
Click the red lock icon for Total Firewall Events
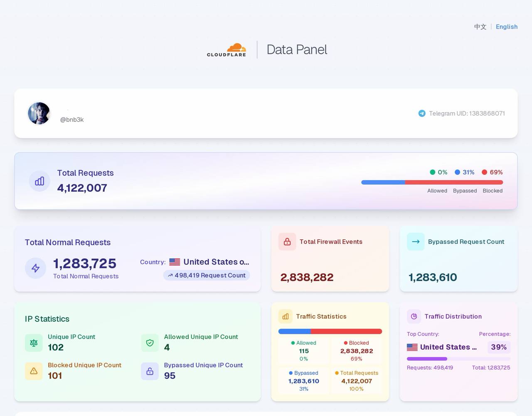tap(287, 242)
